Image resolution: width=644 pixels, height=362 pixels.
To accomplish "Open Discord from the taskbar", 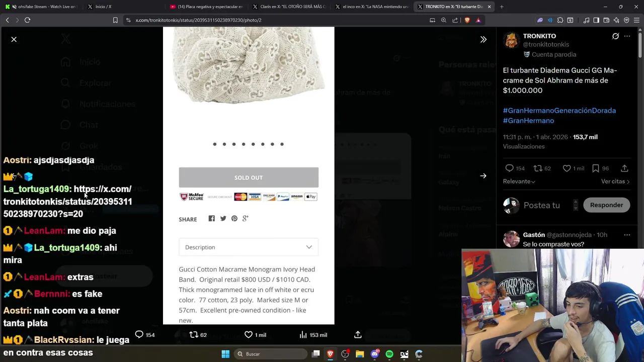I will click(374, 354).
